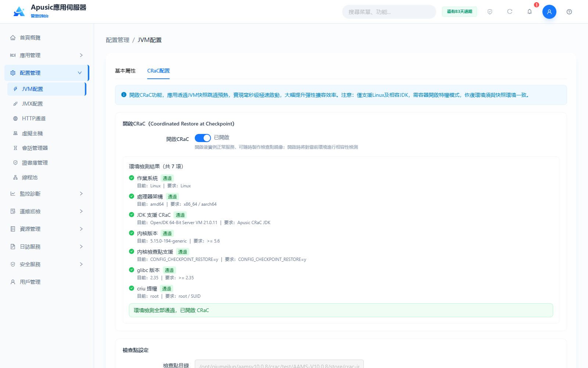The width and height of the screenshot is (588, 368).
Task: Click the green check beside 內核版本
Action: 132,233
